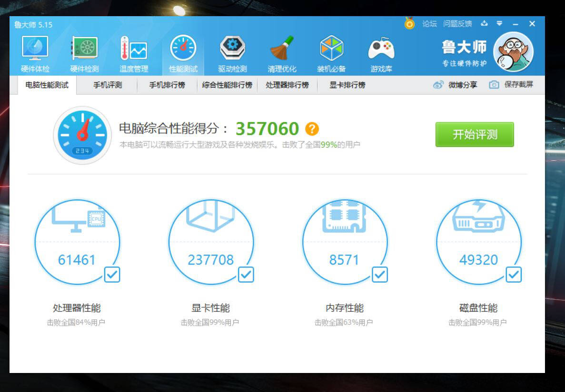Click the 鲁大师 mascot avatar
This screenshot has width=565, height=392.
coord(513,51)
